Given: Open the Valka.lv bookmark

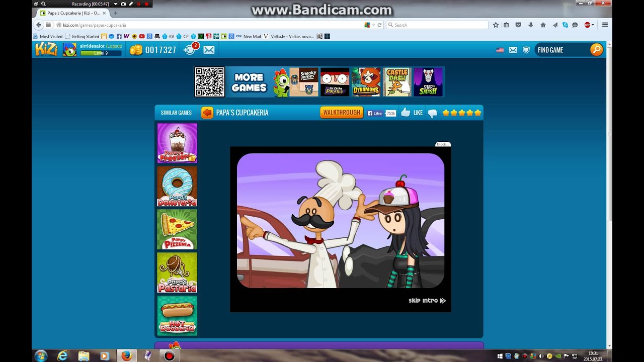Looking at the screenshot, I should pyautogui.click(x=289, y=36).
